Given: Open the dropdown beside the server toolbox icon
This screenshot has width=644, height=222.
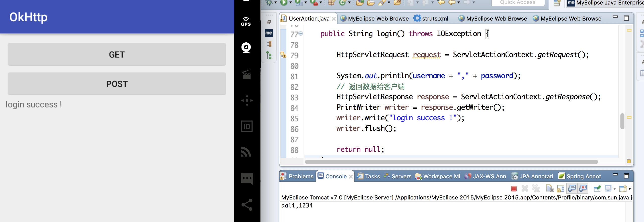Looking at the screenshot, I should (x=321, y=3).
